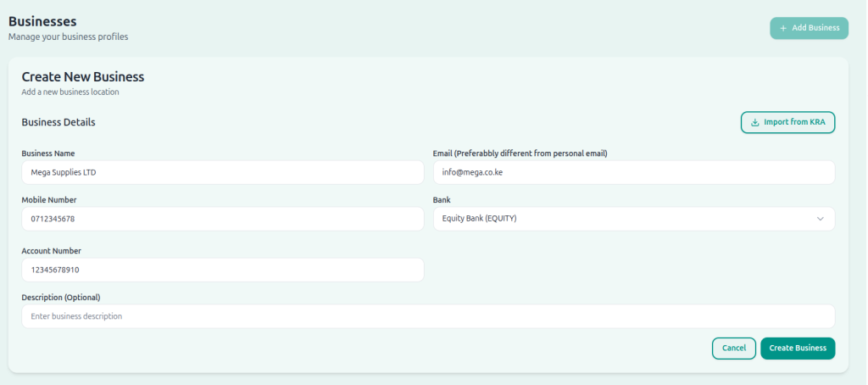Click the Bank label

441,200
